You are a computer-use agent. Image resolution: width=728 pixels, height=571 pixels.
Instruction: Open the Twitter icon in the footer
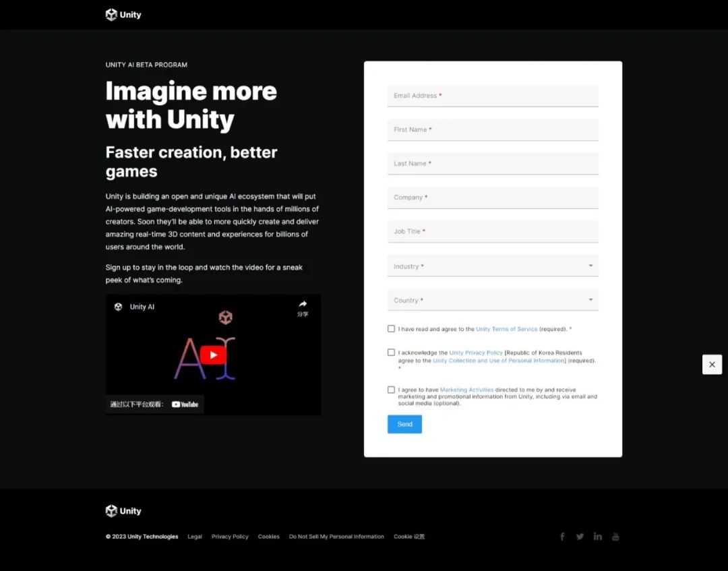[580, 537]
